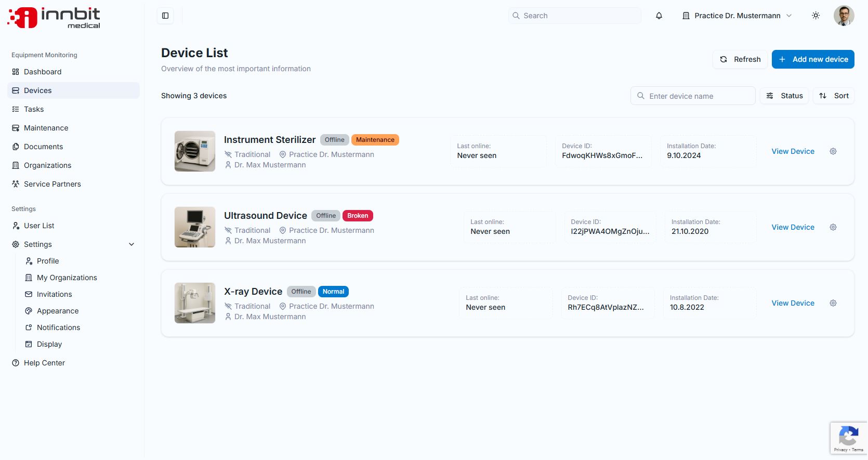The width and height of the screenshot is (868, 460).
Task: Toggle the sidebar collapse icon
Action: (x=165, y=16)
